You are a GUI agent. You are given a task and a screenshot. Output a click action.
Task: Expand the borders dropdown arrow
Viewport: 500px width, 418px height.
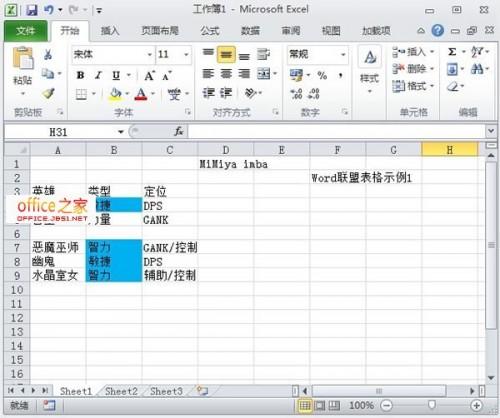[x=94, y=94]
